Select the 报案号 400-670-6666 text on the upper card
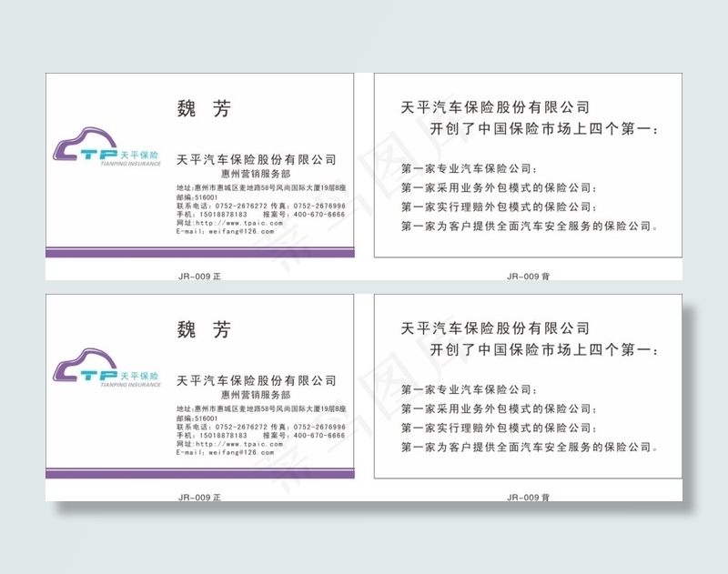Screen dimensions: 728x574 [x=304, y=215]
